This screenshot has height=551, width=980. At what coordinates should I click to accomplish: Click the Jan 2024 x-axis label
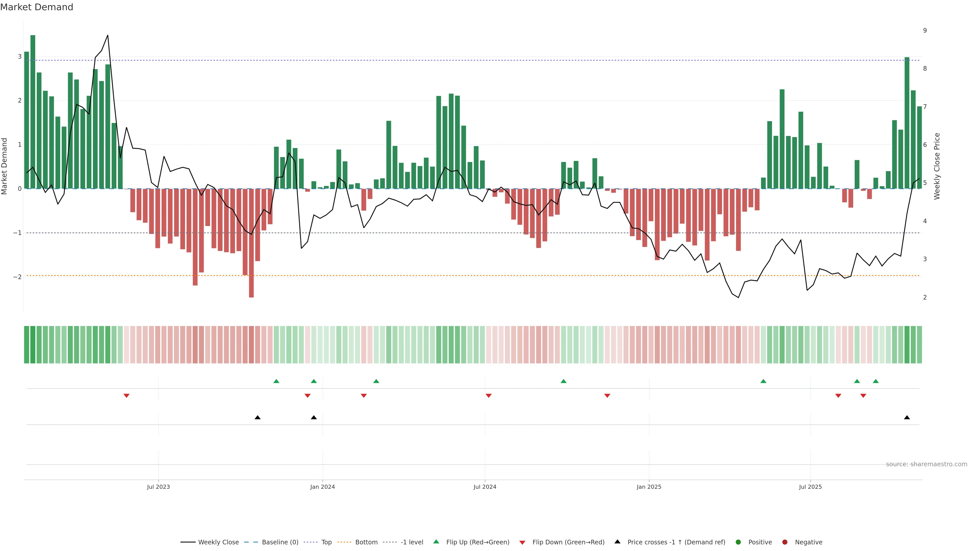(x=323, y=487)
